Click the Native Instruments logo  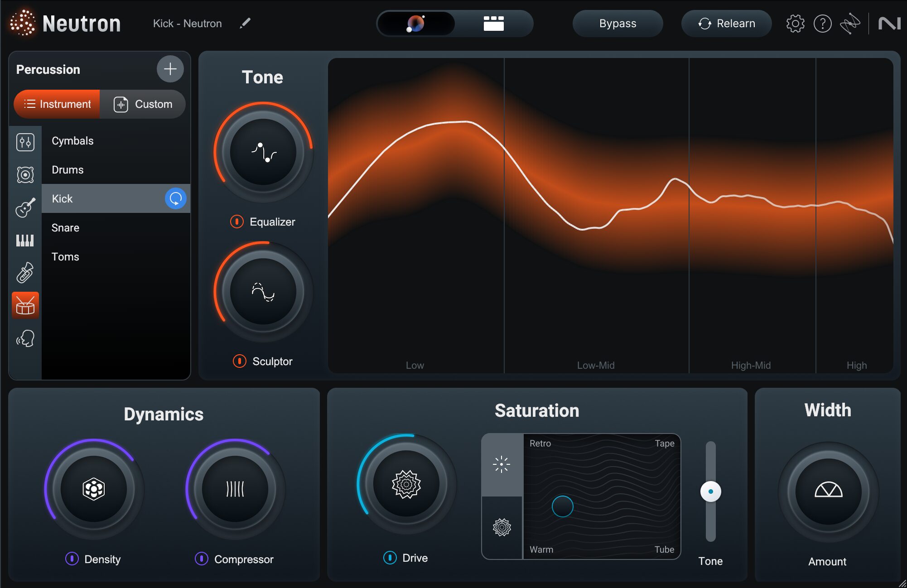[x=889, y=24]
